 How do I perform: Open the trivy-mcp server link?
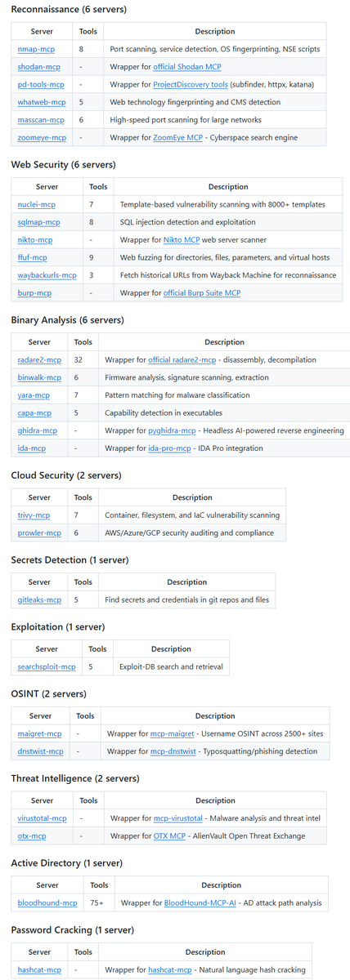click(34, 515)
